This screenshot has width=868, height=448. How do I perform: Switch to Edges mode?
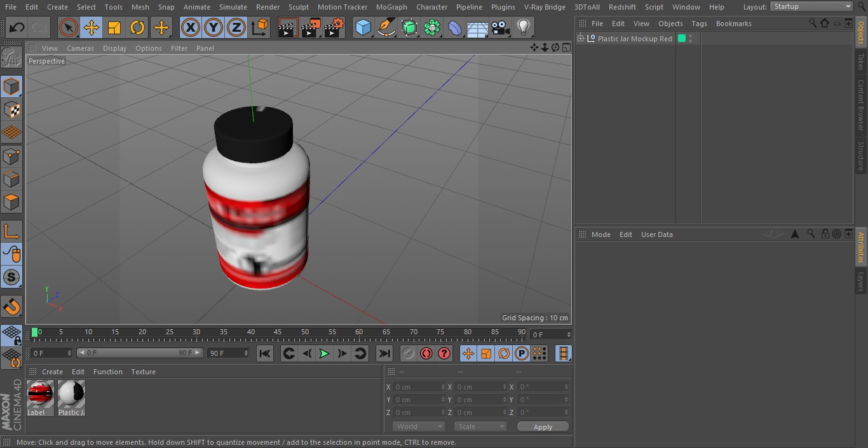pos(11,179)
